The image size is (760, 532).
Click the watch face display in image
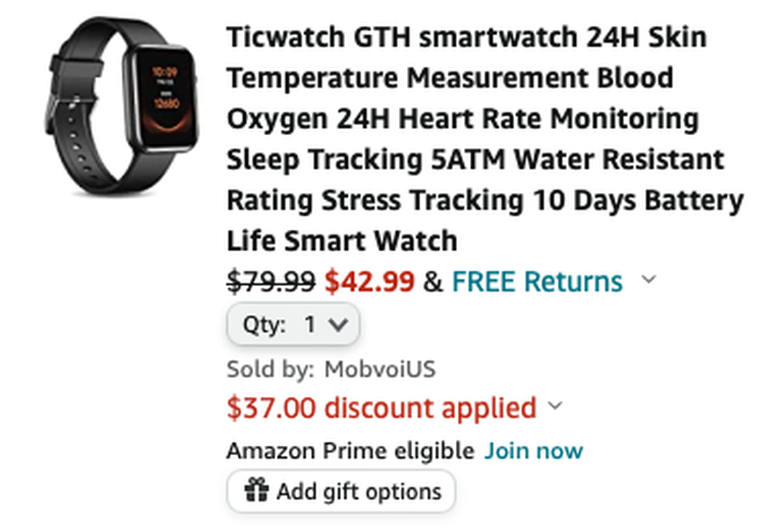click(166, 97)
